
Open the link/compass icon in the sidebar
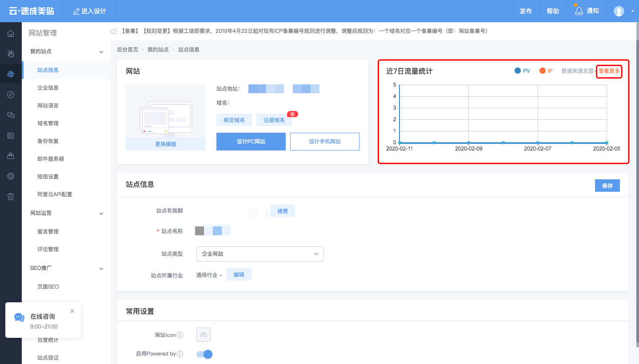[x=10, y=94]
